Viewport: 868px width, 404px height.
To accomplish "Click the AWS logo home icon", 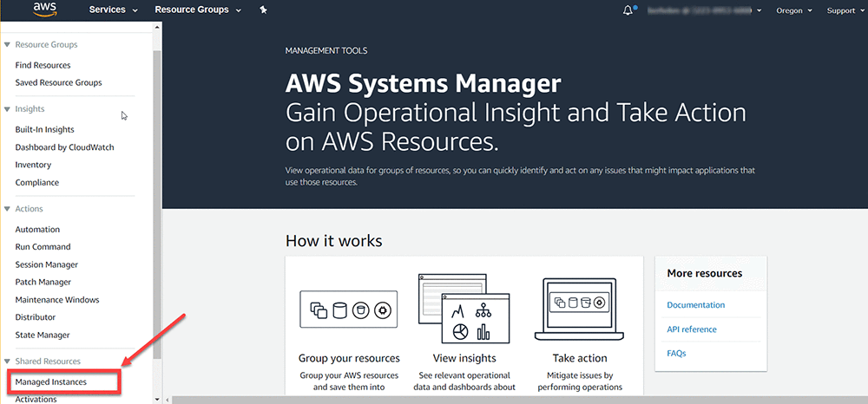I will click(x=43, y=10).
